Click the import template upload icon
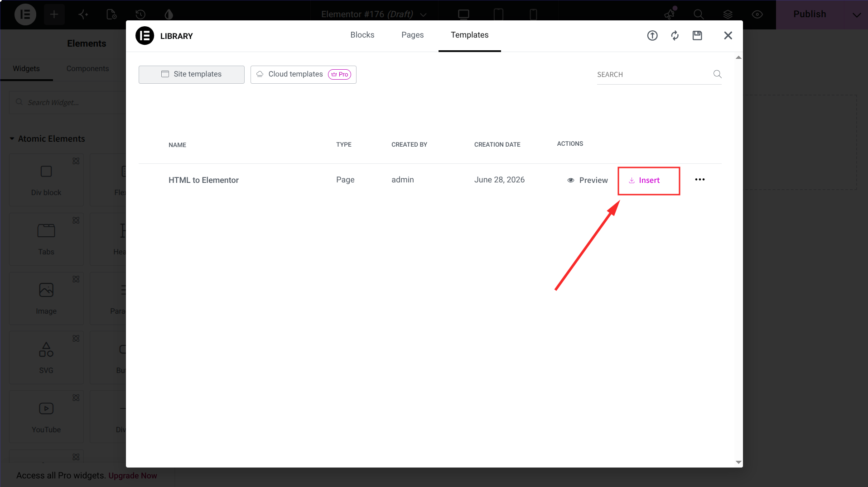868x487 pixels. [x=652, y=36]
